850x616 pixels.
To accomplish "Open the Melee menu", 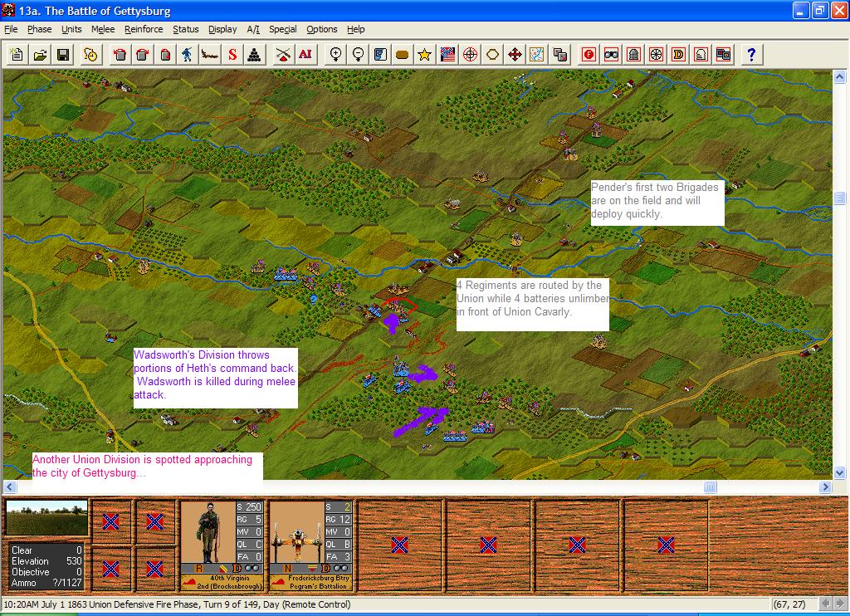I will click(x=103, y=29).
